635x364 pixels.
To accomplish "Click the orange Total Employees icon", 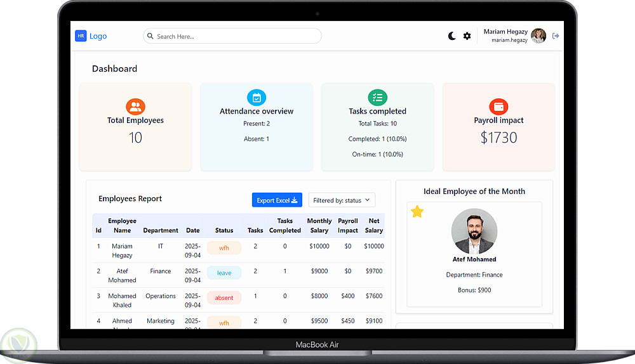I will pos(135,107).
